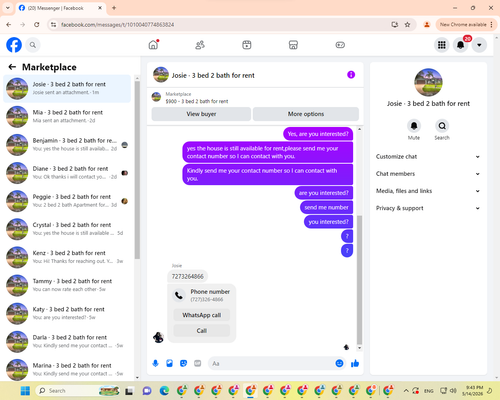Click the New Chrome available button
The image size is (500, 400).
click(466, 25)
